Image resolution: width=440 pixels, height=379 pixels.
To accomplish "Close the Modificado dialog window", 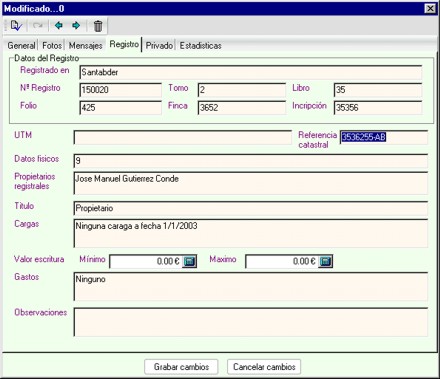I will [430, 8].
